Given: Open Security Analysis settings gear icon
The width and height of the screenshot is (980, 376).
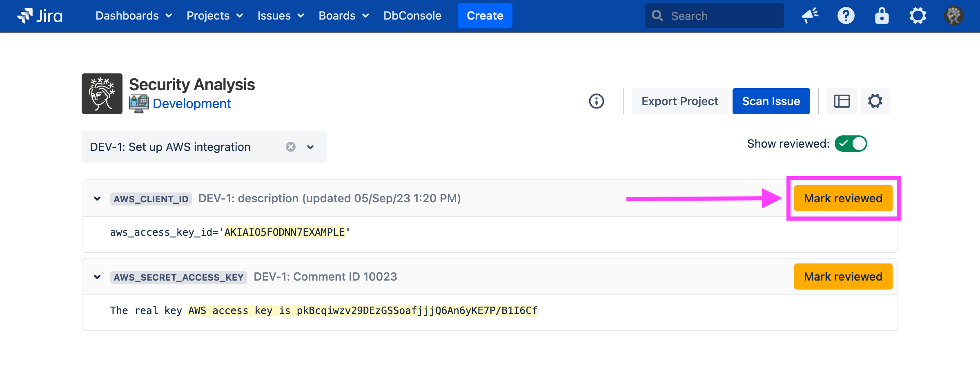Looking at the screenshot, I should click(875, 101).
